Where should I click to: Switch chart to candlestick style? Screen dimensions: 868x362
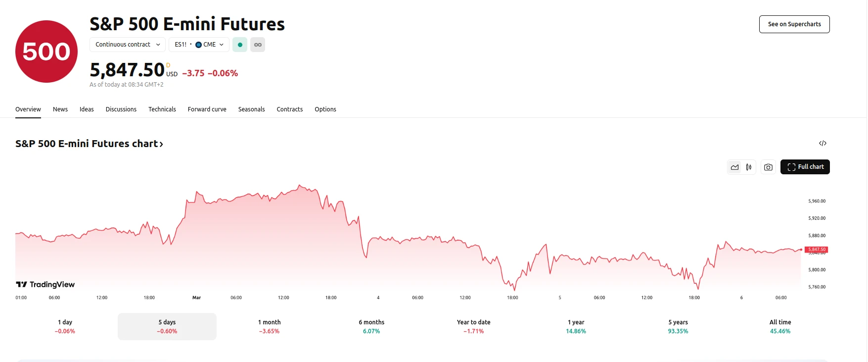tap(749, 167)
